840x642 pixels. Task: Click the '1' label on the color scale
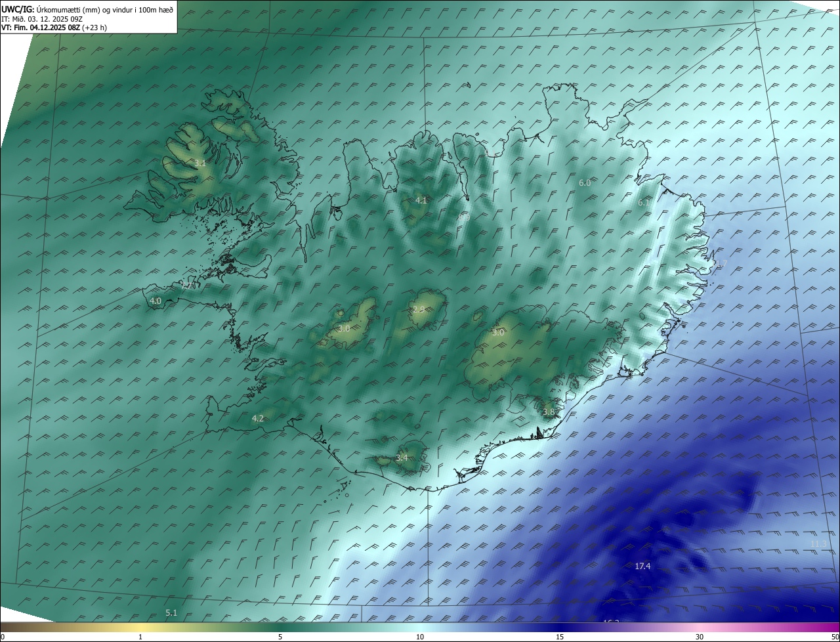click(x=140, y=637)
